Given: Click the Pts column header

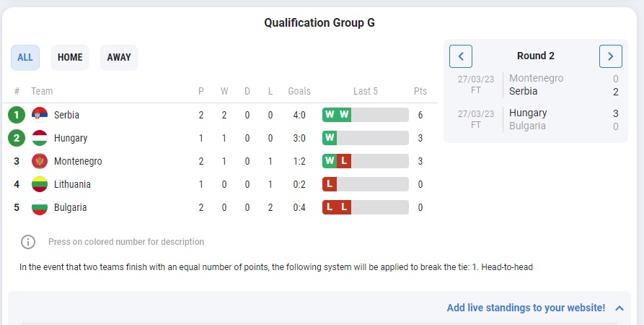Looking at the screenshot, I should pos(420,91).
